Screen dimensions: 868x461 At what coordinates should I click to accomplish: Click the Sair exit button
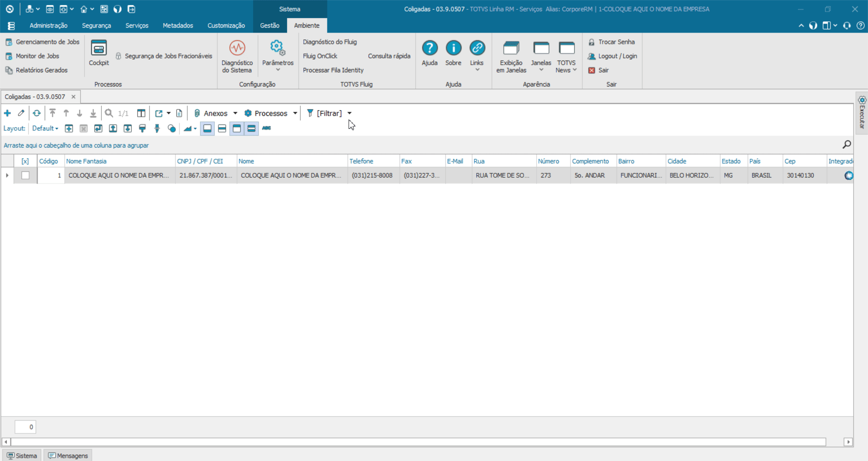[x=599, y=70]
